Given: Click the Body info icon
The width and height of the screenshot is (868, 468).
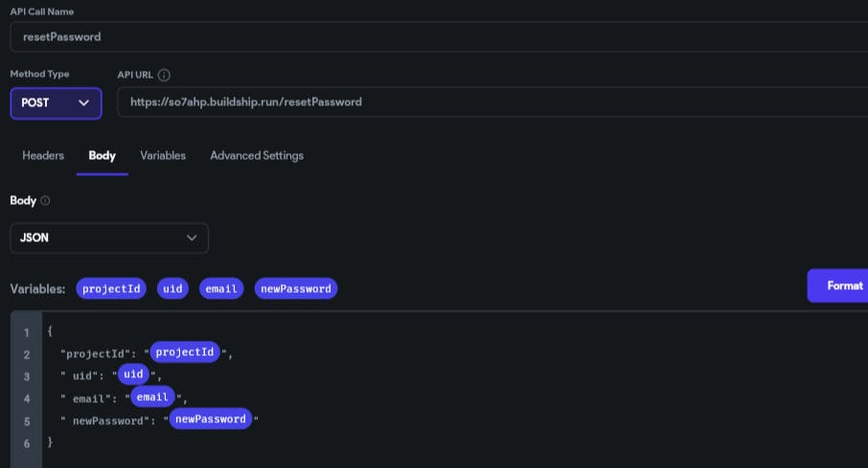Looking at the screenshot, I should coord(45,201).
